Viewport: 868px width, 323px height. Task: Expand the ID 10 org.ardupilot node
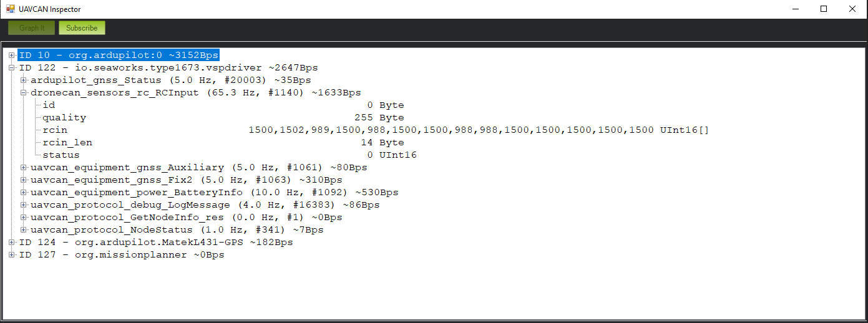click(x=12, y=55)
